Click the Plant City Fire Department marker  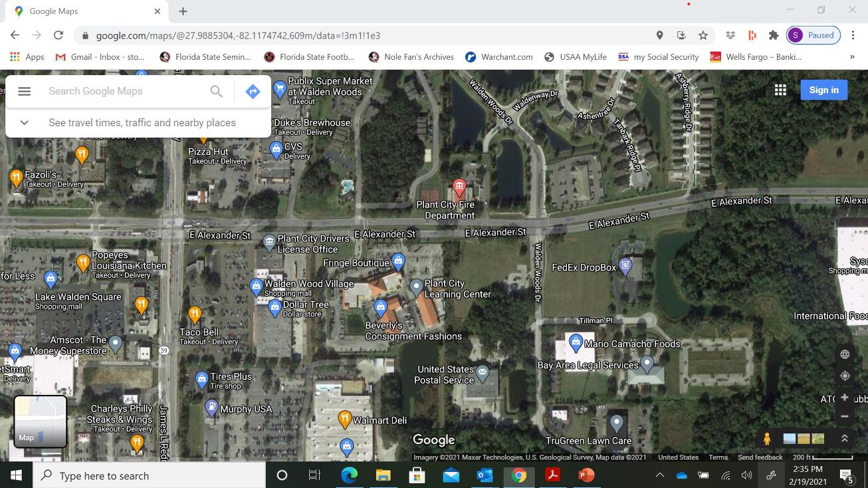(460, 188)
